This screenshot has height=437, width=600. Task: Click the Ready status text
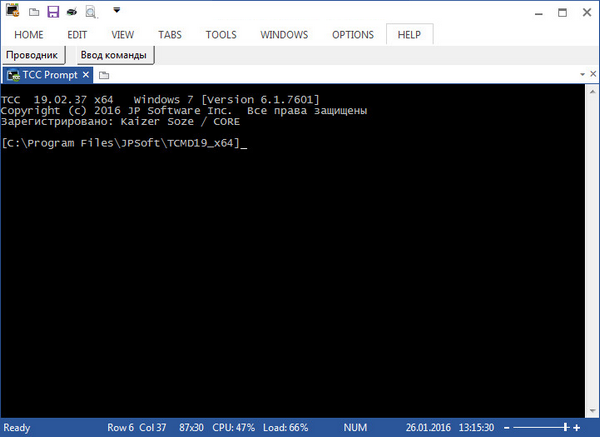pyautogui.click(x=17, y=427)
